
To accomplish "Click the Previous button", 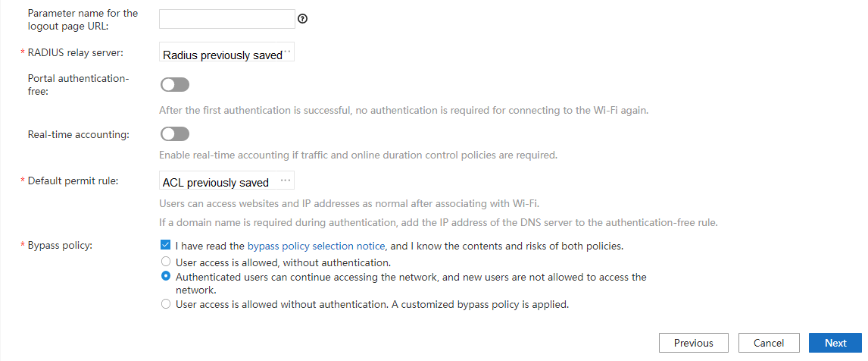I will tap(693, 343).
